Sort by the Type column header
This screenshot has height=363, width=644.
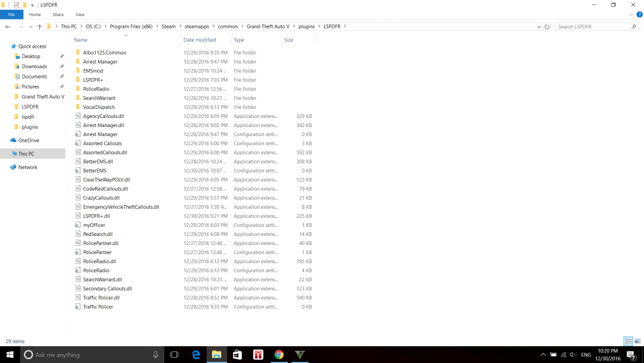(x=239, y=40)
